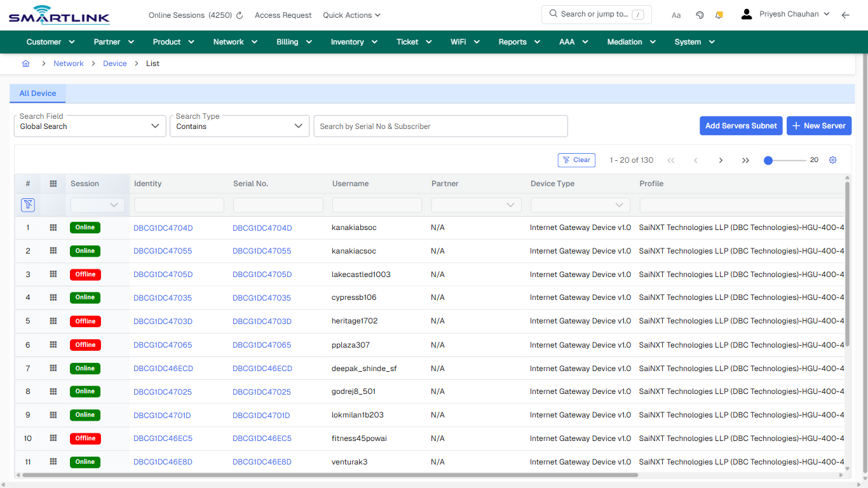
Task: Click the New Server button
Action: pyautogui.click(x=819, y=126)
